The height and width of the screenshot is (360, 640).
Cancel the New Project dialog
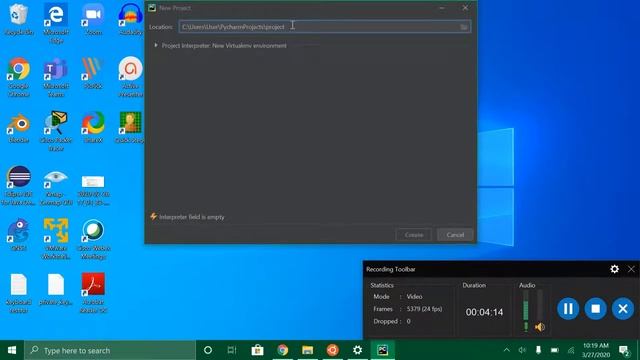pos(455,235)
